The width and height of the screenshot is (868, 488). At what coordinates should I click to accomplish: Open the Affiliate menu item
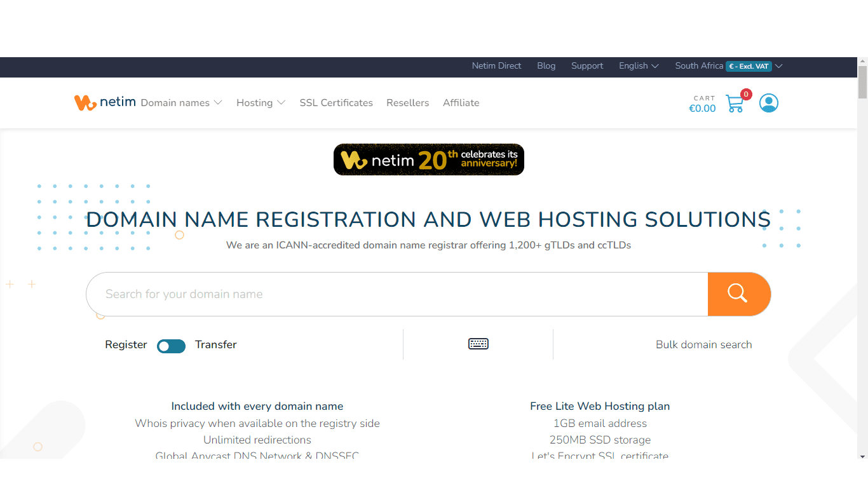pos(461,103)
